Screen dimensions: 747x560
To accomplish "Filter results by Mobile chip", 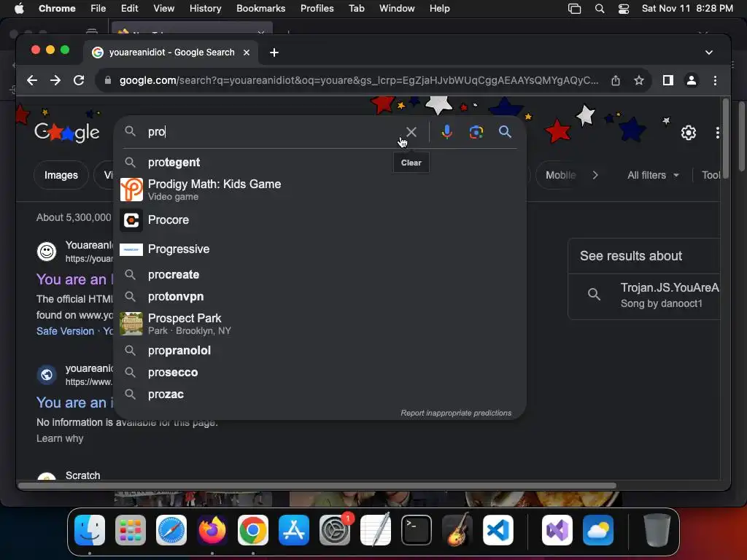I will pos(560,175).
